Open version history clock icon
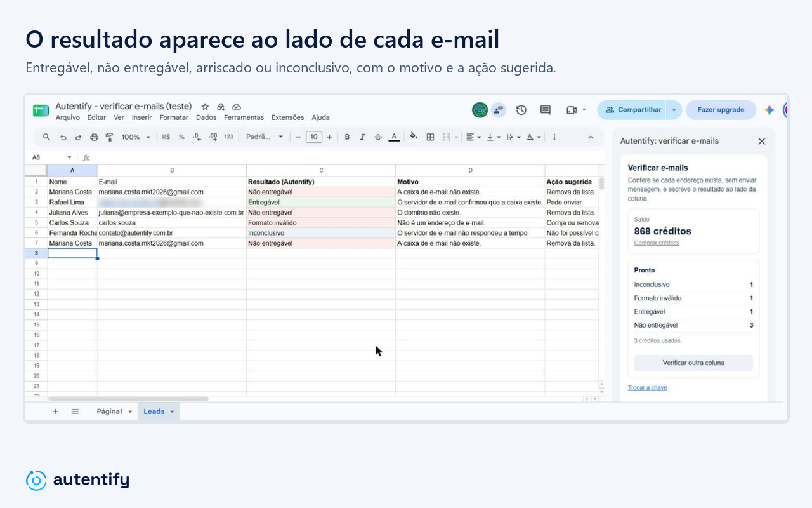 521,110
